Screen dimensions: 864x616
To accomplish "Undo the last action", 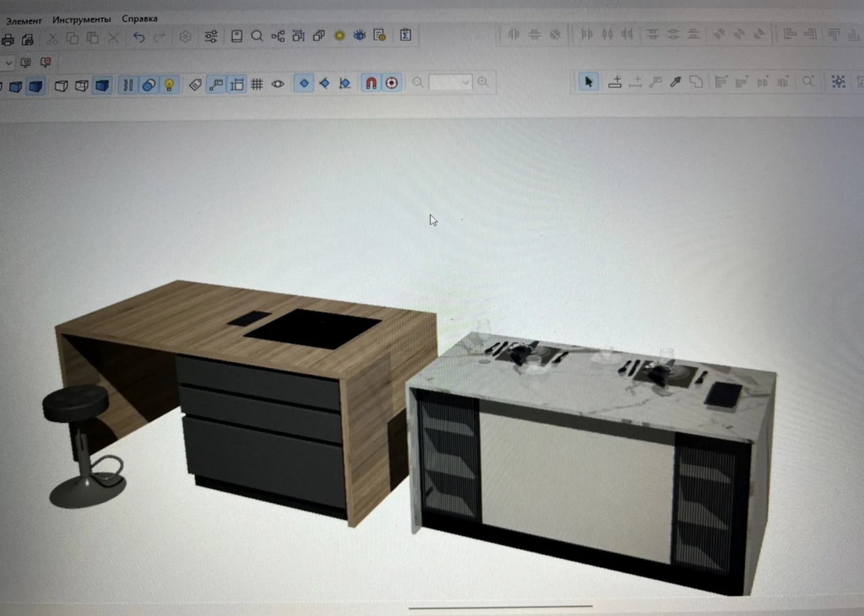I will pos(139,37).
